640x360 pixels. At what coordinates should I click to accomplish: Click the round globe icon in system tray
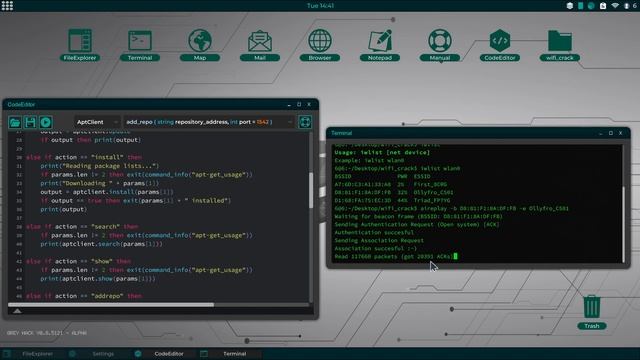coord(591,6)
